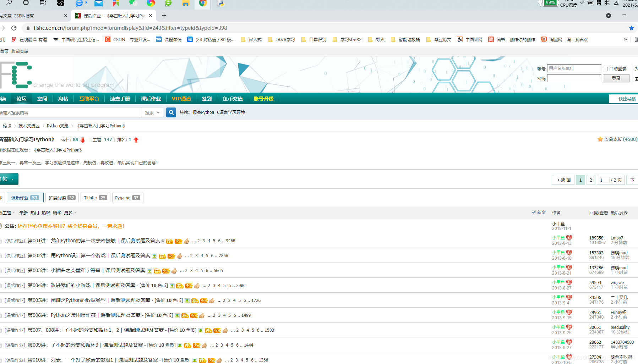Screen dimensions: 638x364
Task: Click forum search content input box
Action: click(x=71, y=112)
